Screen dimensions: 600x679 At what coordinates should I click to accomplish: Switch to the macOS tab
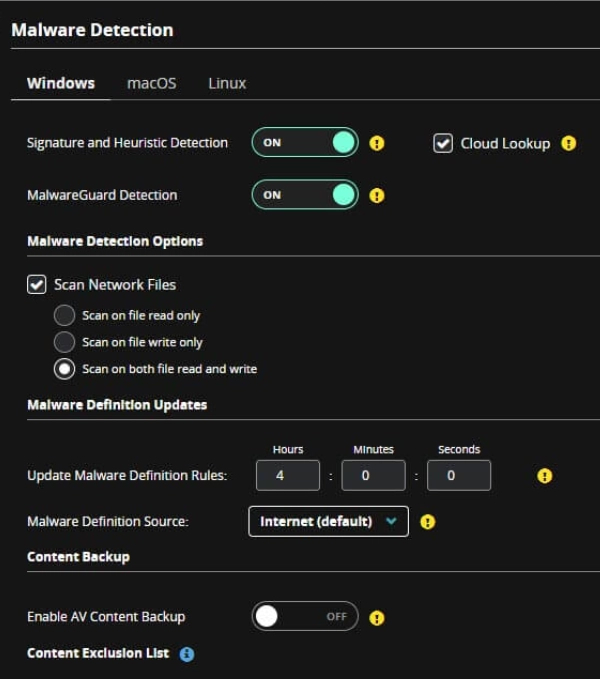tap(152, 83)
